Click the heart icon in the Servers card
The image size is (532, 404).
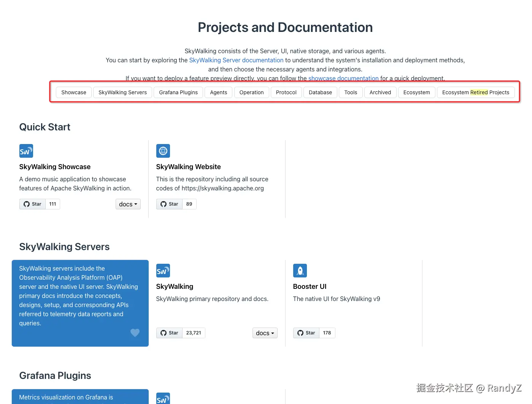click(x=135, y=333)
